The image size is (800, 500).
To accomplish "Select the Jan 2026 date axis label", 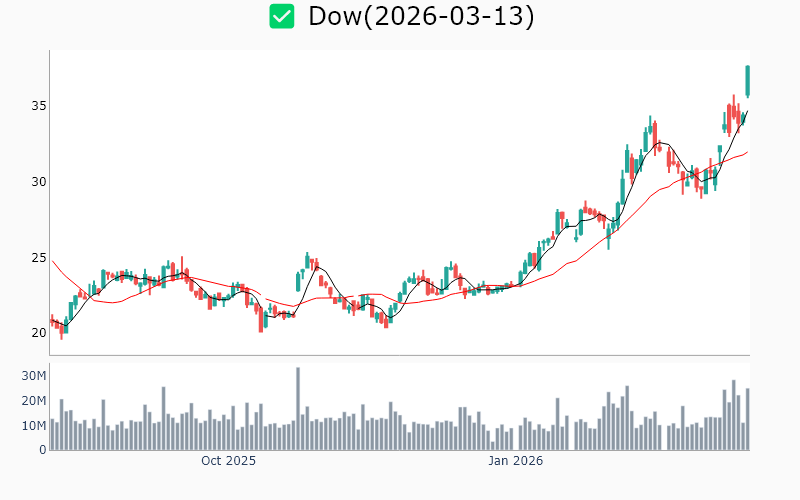I will pyautogui.click(x=514, y=461).
